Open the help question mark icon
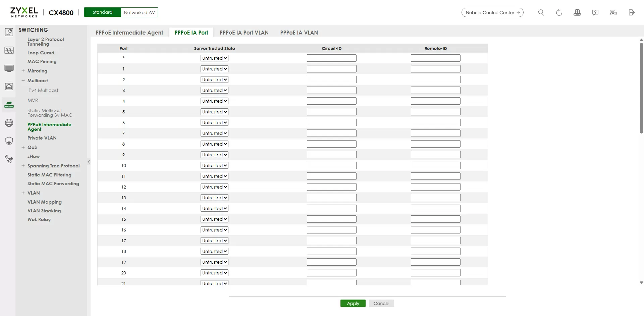644x316 pixels. (595, 12)
